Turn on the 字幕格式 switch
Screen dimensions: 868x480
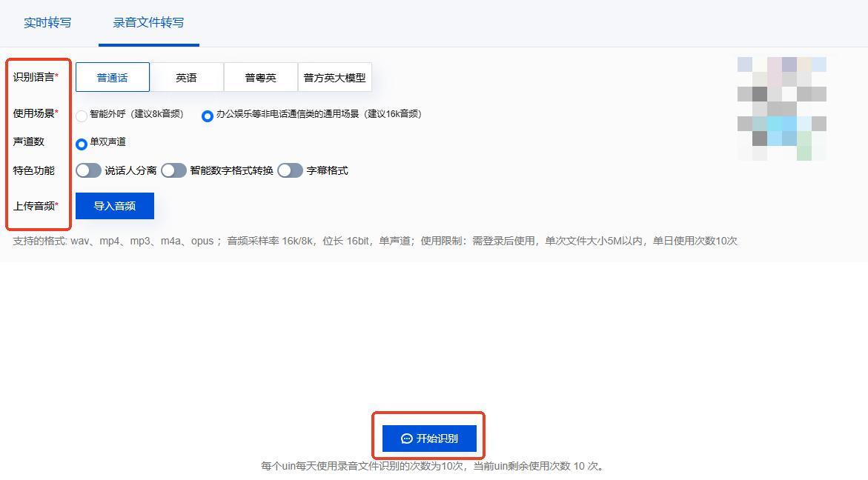pyautogui.click(x=290, y=170)
